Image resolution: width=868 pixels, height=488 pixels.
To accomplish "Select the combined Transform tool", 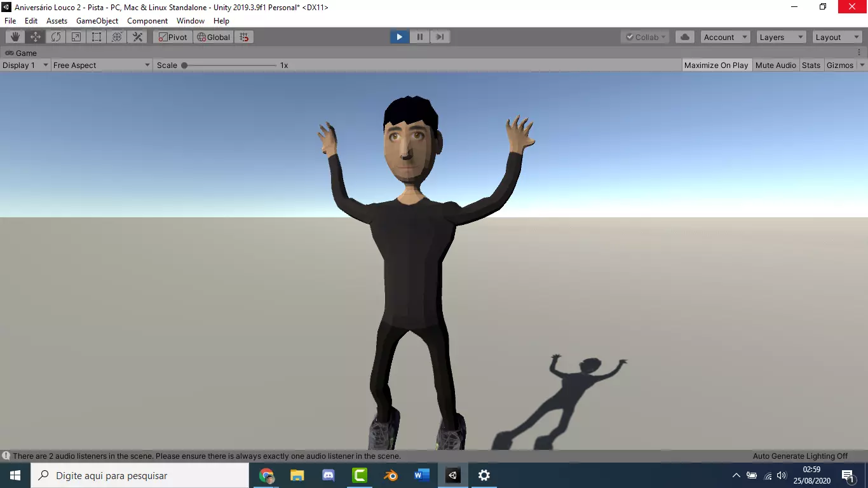I will point(117,37).
